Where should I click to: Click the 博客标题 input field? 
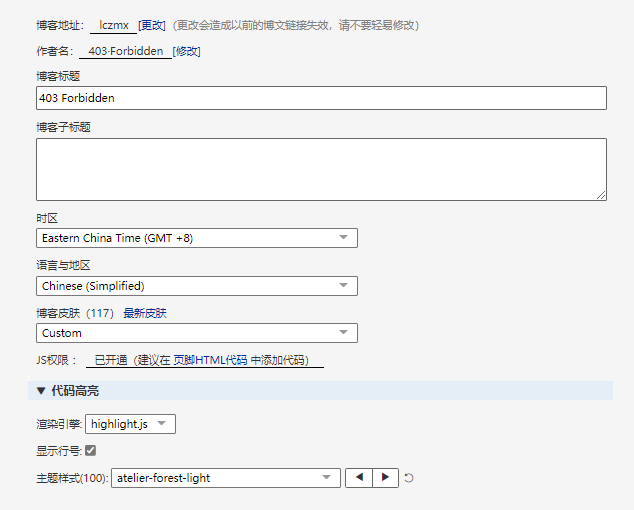click(x=320, y=98)
